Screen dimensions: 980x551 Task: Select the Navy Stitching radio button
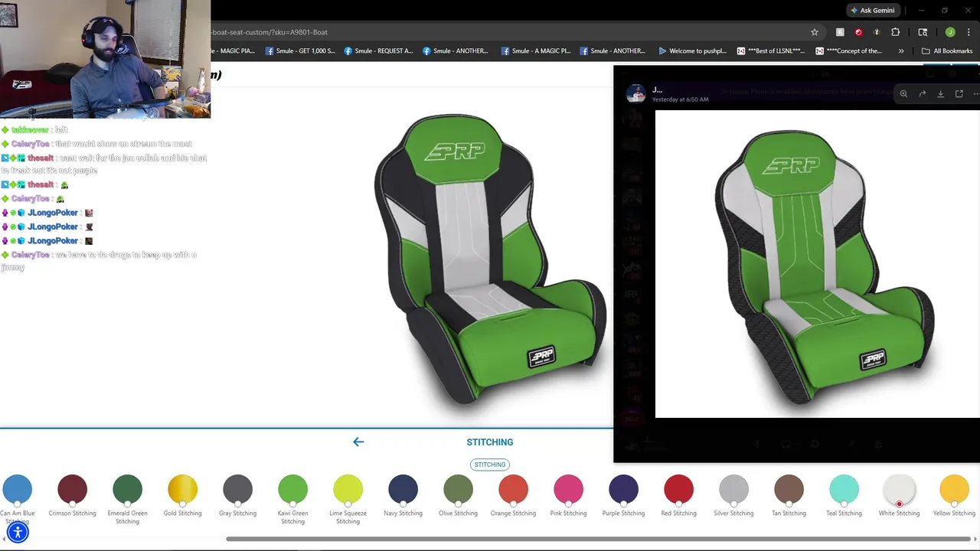click(403, 504)
